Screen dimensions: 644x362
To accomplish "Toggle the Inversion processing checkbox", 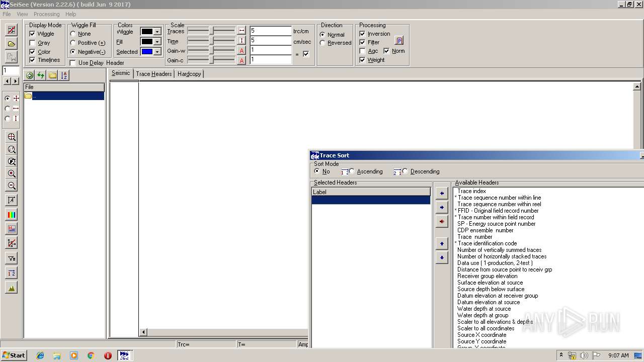I will pyautogui.click(x=362, y=34).
